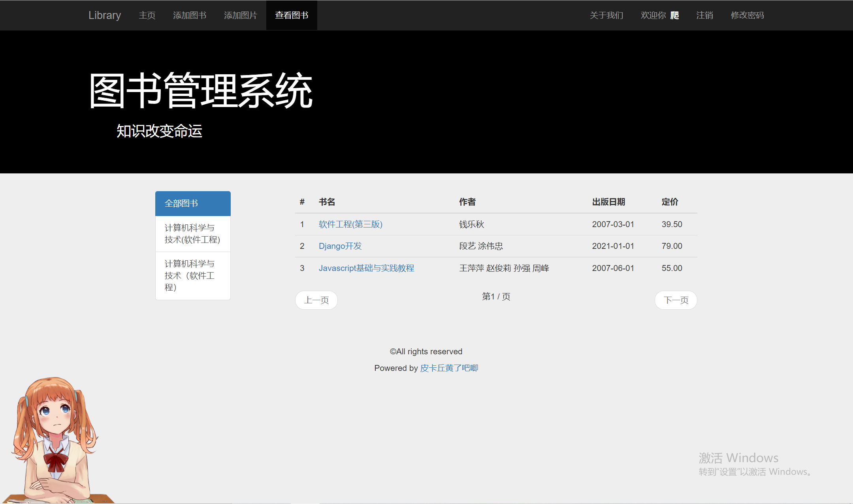Open the Django开发 book link
Screen dimensions: 853x504
tap(340, 246)
